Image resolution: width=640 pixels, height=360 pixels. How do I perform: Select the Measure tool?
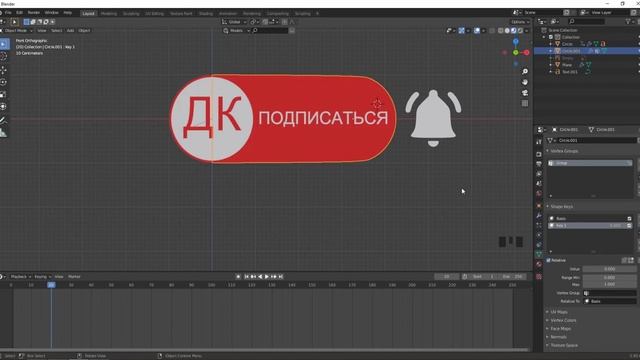(4, 133)
